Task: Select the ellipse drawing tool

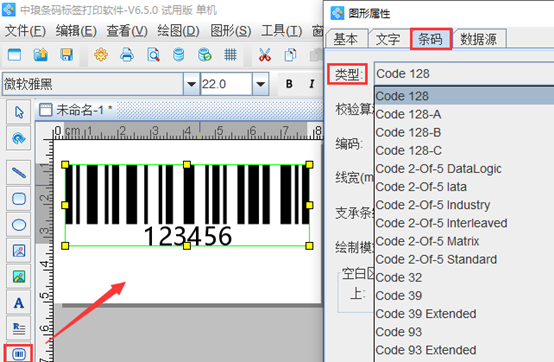Action: pyautogui.click(x=19, y=225)
